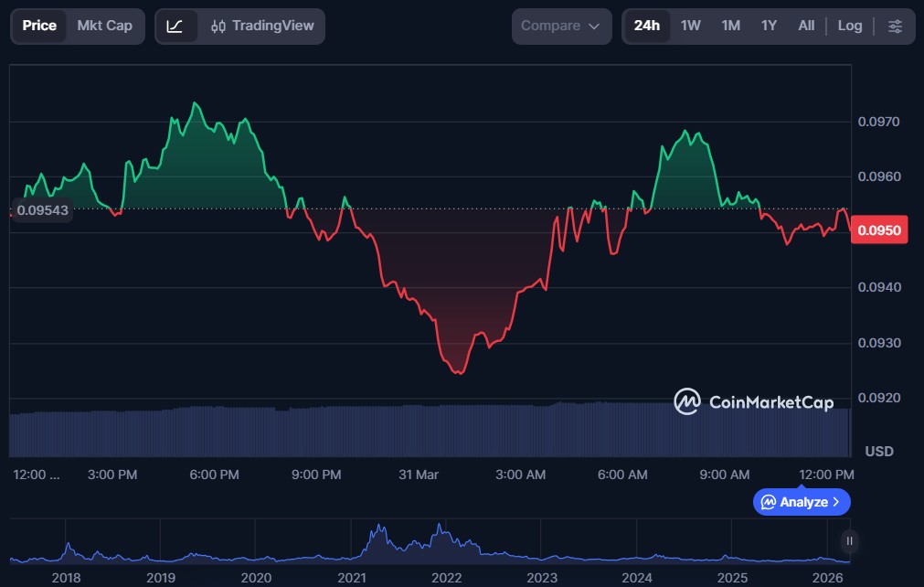
Task: Click the chart's lowest price point
Action: click(x=459, y=373)
